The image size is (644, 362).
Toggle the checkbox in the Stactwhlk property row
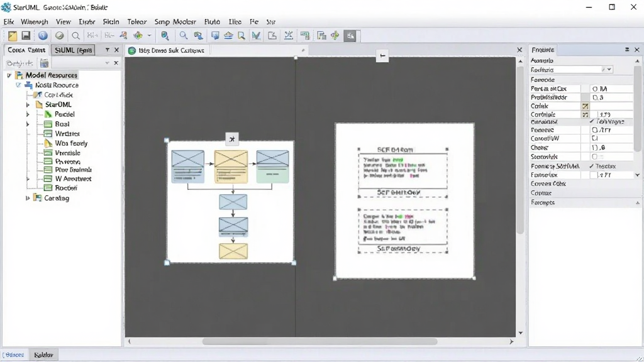point(595,156)
